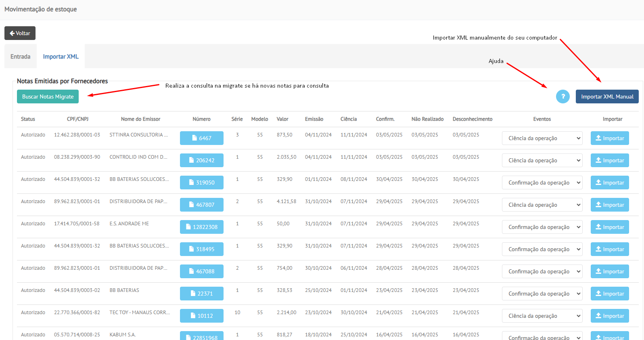
Task: Open invoice document number 12822308
Action: (201, 227)
